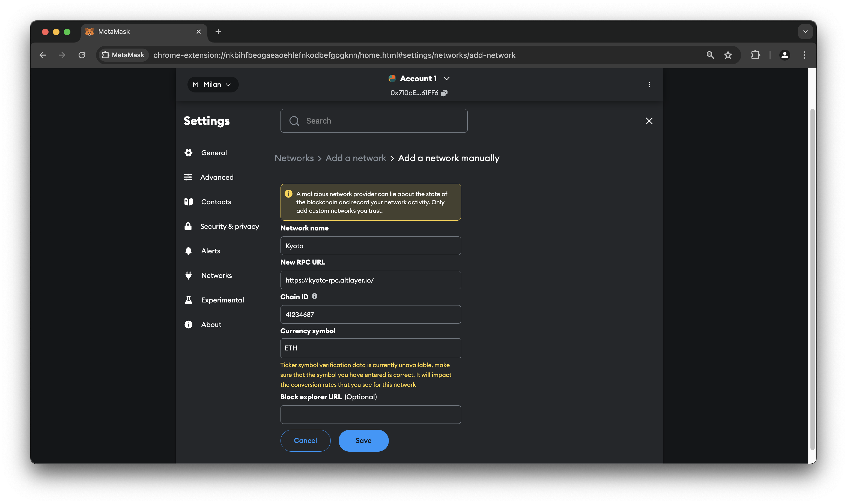Click the About info icon
The width and height of the screenshot is (847, 504).
[x=189, y=325]
